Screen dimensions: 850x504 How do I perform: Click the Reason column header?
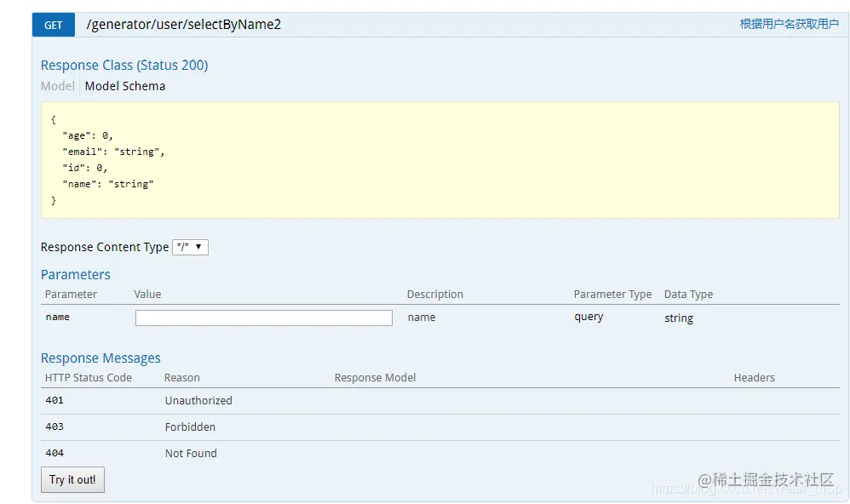(x=182, y=378)
